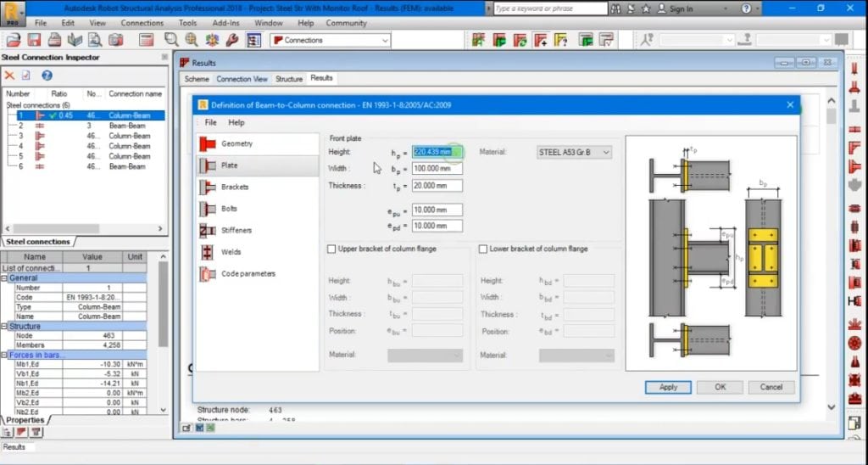Collapse the Structure properties group
Screen dimensions: 868x465
coord(4,326)
